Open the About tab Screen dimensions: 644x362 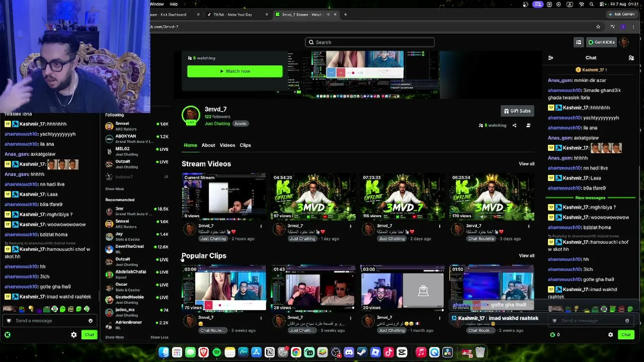coord(208,145)
